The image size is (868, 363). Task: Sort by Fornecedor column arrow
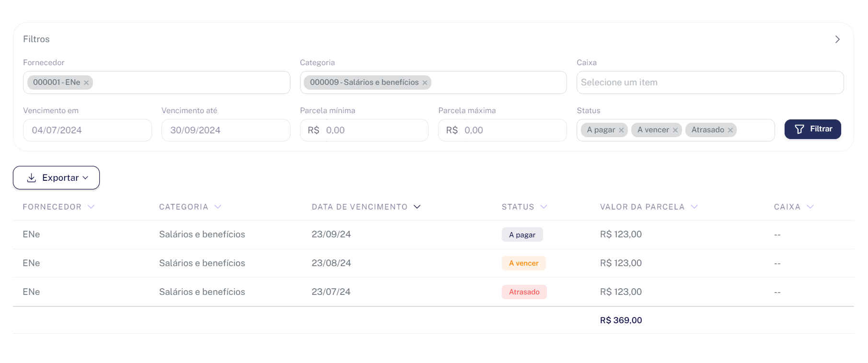(x=91, y=207)
